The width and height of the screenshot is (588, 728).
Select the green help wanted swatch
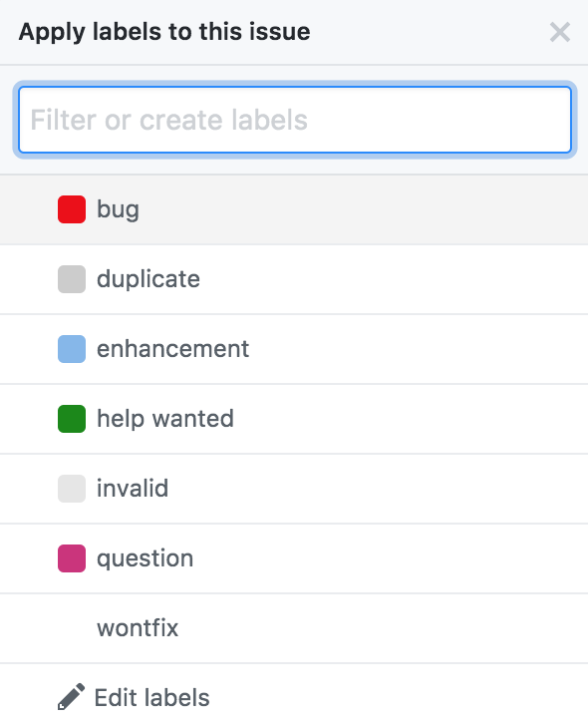[x=72, y=419]
